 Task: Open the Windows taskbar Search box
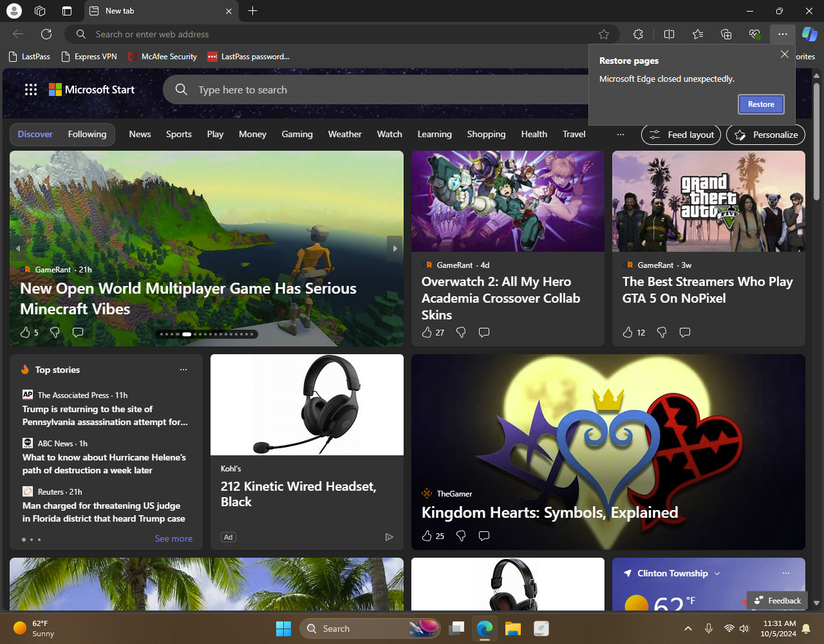[370, 629]
